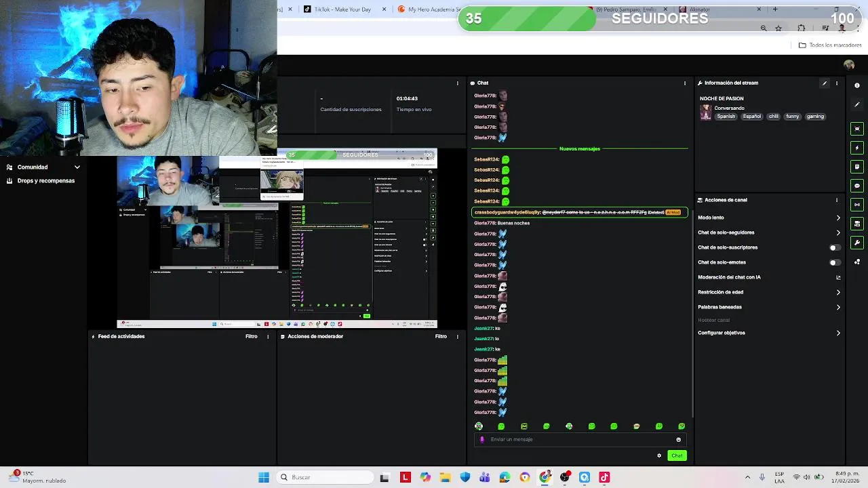Open the profile avatar at top right

(849, 65)
